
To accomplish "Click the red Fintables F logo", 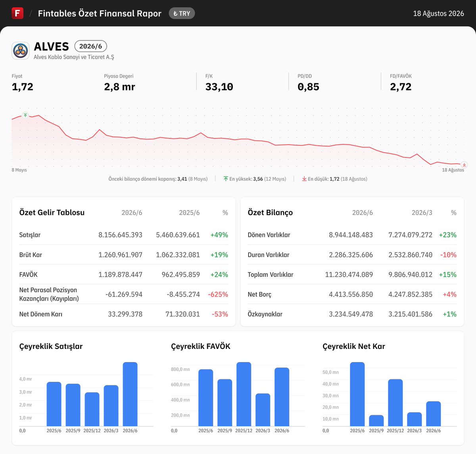I will click(17, 13).
